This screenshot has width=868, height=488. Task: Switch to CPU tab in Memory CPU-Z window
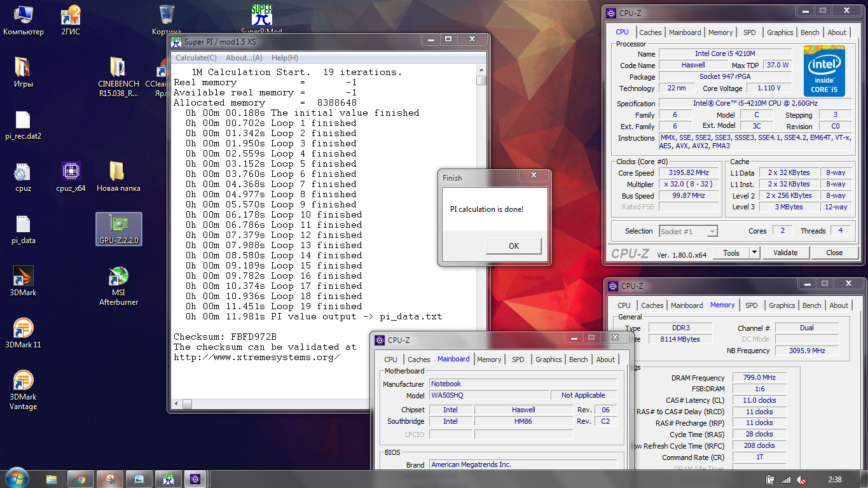tap(624, 305)
